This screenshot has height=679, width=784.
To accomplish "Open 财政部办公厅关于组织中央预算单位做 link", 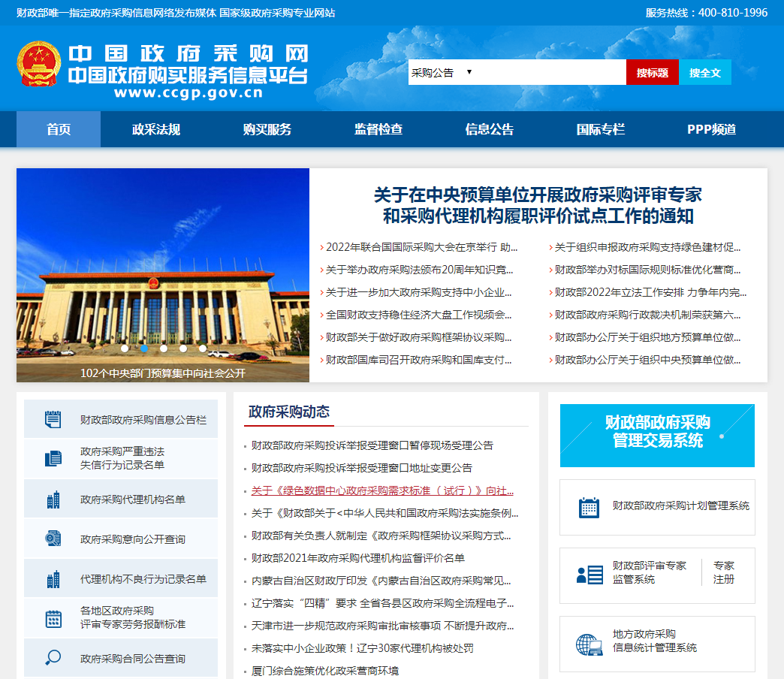I will pyautogui.click(x=647, y=360).
